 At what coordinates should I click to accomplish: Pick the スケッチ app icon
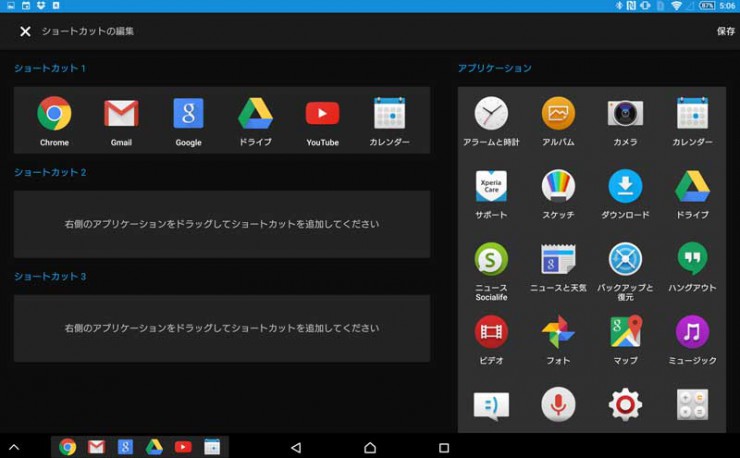pyautogui.click(x=558, y=186)
